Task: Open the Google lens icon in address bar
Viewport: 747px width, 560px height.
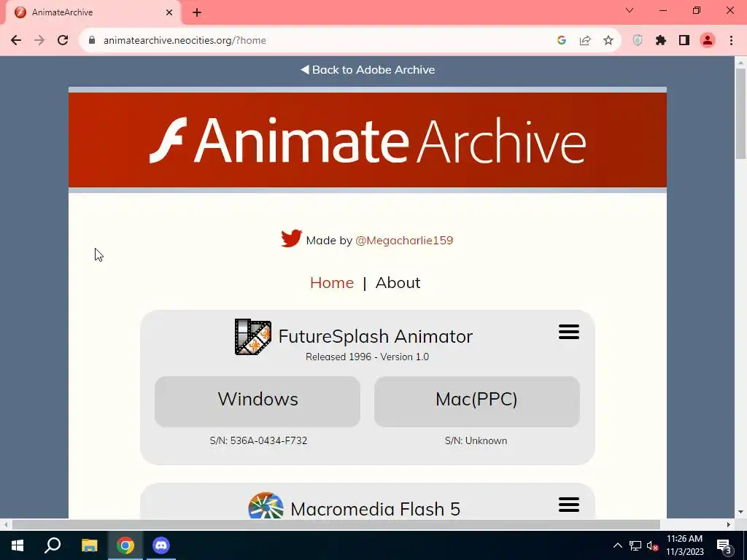Action: tap(562, 41)
